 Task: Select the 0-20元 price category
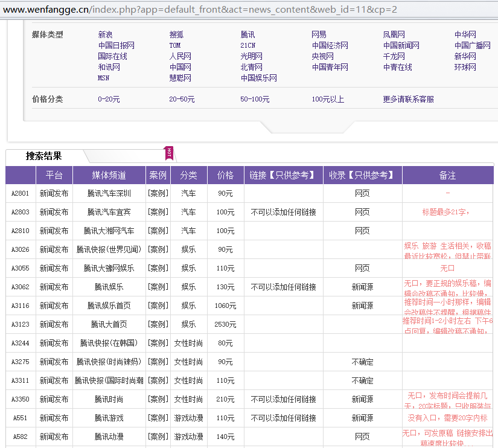(x=109, y=100)
